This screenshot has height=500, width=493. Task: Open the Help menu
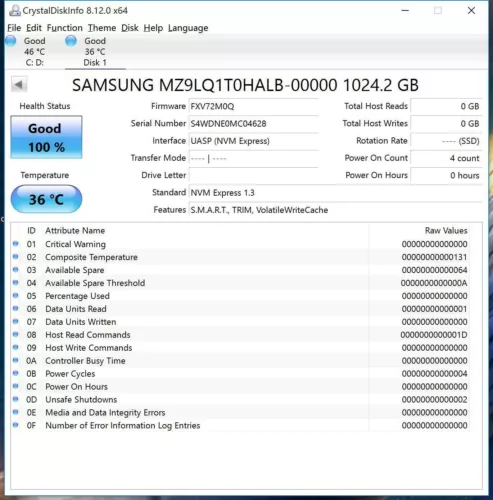(153, 28)
